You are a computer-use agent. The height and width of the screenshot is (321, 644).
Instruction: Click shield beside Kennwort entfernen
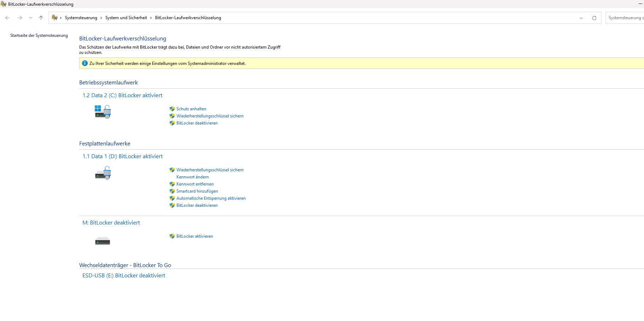172,184
